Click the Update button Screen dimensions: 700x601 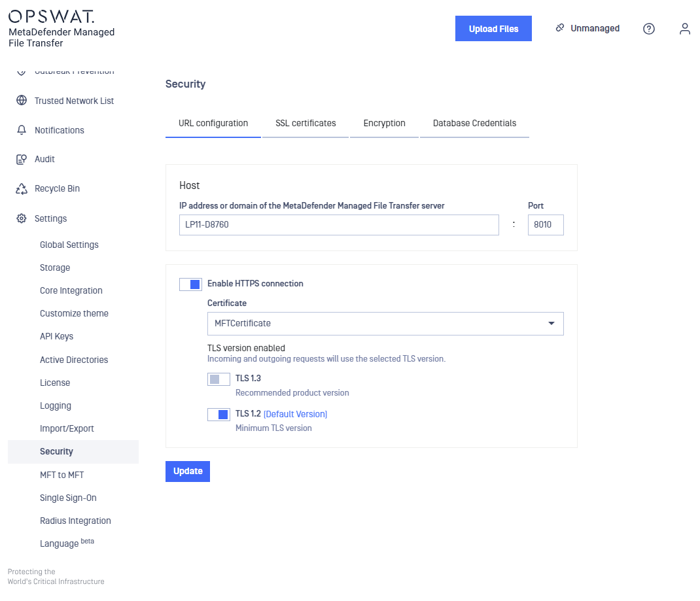188,471
